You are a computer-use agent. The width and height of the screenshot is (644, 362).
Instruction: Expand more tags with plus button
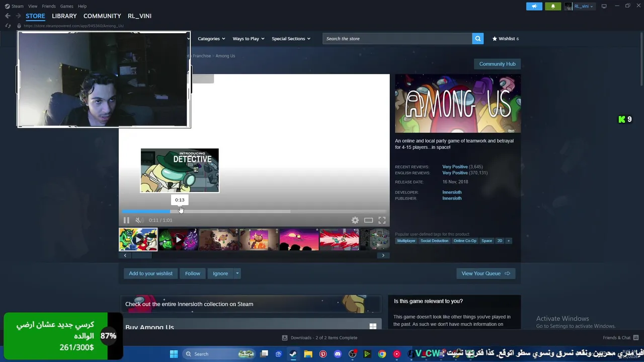[x=509, y=241]
